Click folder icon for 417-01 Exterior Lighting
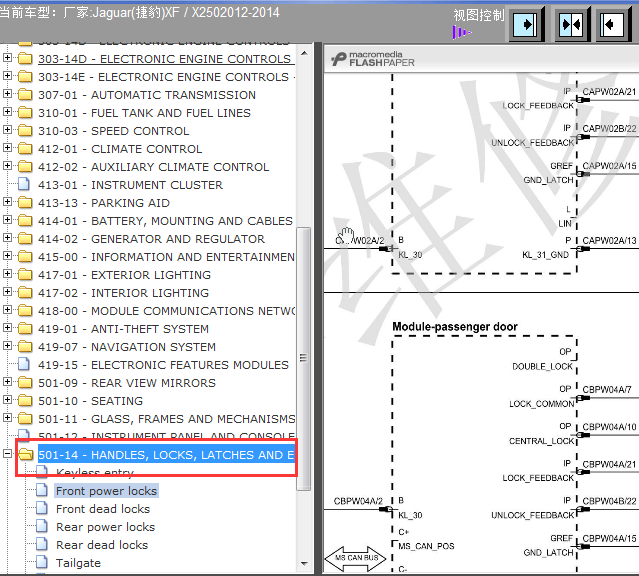 25,275
